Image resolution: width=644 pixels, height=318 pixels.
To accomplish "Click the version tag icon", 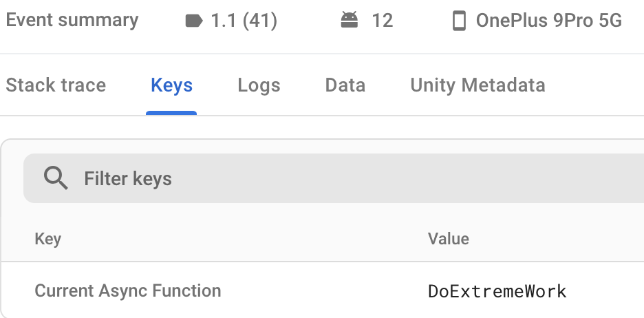I will click(x=195, y=21).
